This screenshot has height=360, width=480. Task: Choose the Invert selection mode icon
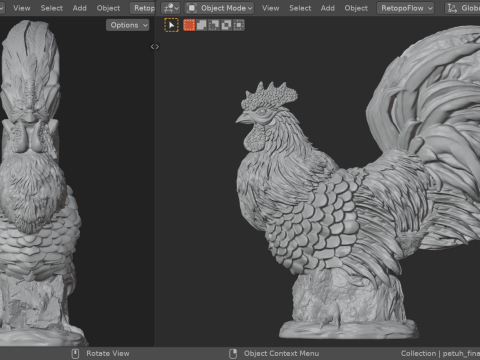[x=226, y=25]
